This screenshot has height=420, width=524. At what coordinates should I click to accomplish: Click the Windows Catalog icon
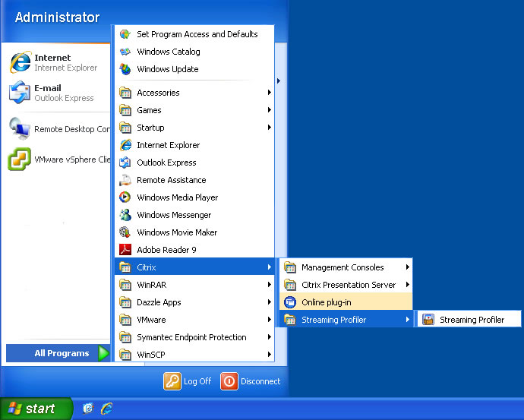[125, 52]
